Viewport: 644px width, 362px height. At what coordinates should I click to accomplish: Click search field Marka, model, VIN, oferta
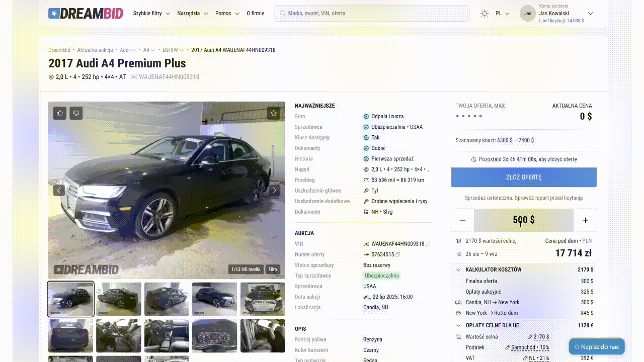click(372, 14)
